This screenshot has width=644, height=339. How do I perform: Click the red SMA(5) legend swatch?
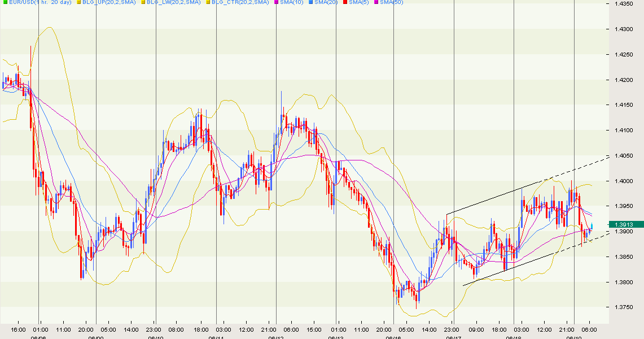point(345,2)
